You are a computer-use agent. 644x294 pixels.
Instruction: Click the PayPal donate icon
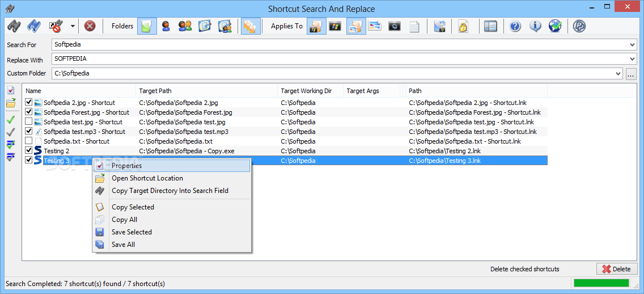[x=579, y=26]
